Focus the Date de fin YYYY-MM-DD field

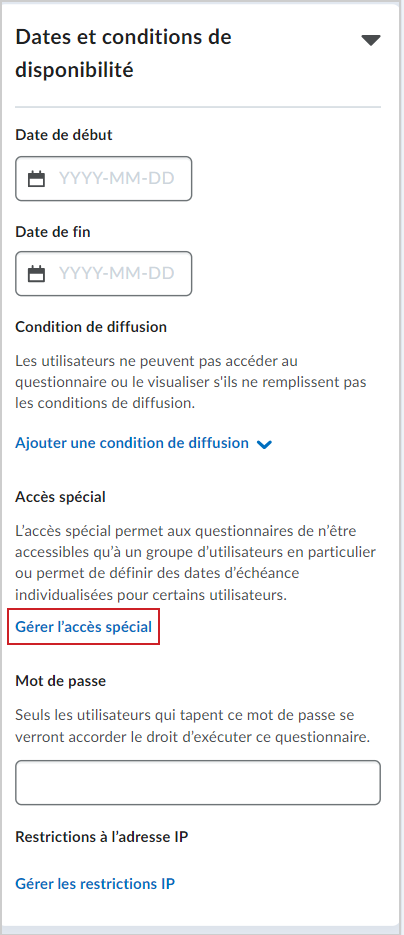pos(104,273)
